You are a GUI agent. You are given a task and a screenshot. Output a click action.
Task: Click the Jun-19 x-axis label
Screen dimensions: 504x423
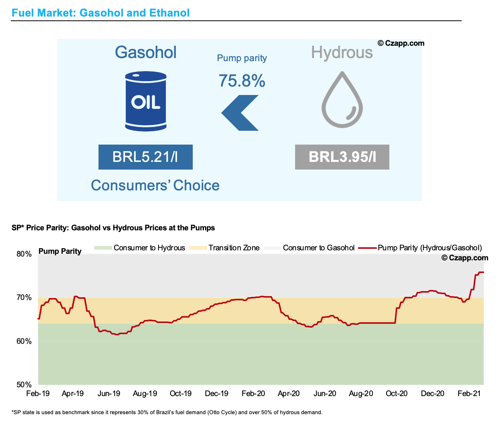(x=109, y=394)
